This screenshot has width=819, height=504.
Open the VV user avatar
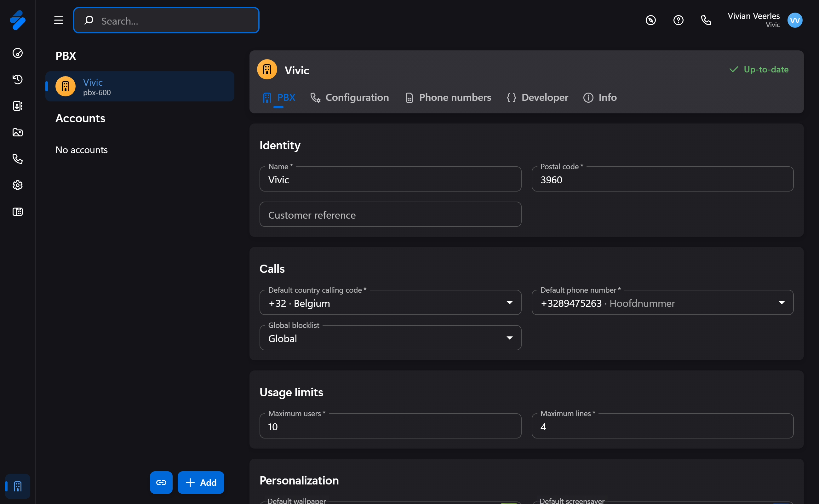[795, 20]
